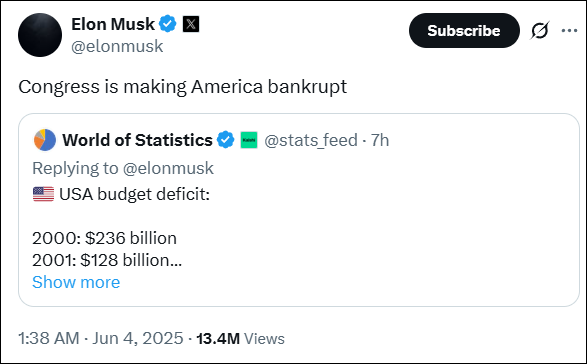Open the quoted post budget deficit text
The width and height of the screenshot is (587, 364).
coord(135,194)
